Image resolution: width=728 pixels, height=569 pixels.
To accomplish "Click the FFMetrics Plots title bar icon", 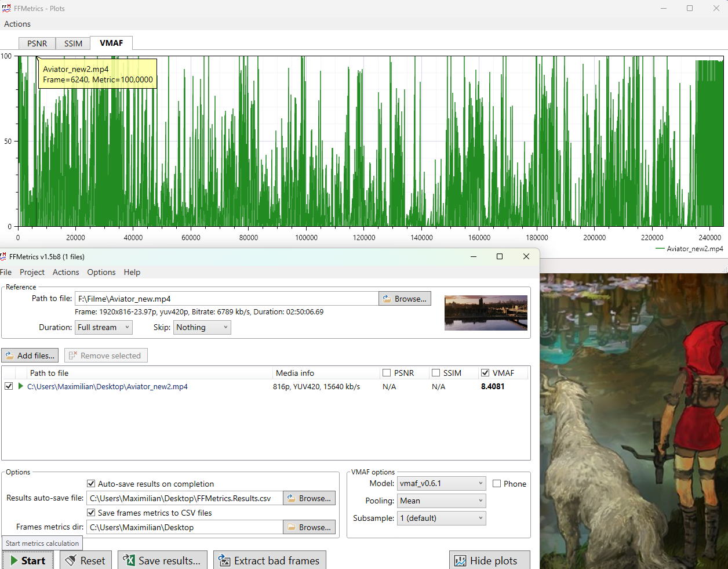I will tap(6, 8).
